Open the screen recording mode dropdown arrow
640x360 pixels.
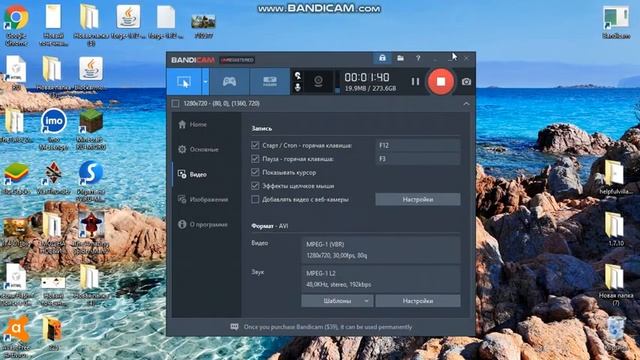(205, 82)
